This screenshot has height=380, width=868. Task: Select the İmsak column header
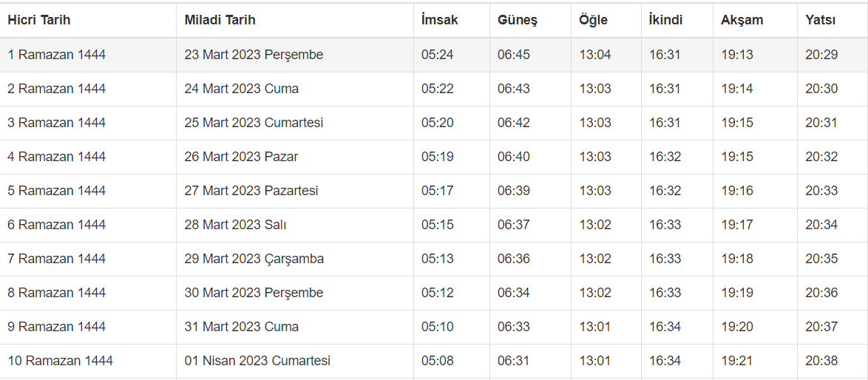pyautogui.click(x=439, y=20)
